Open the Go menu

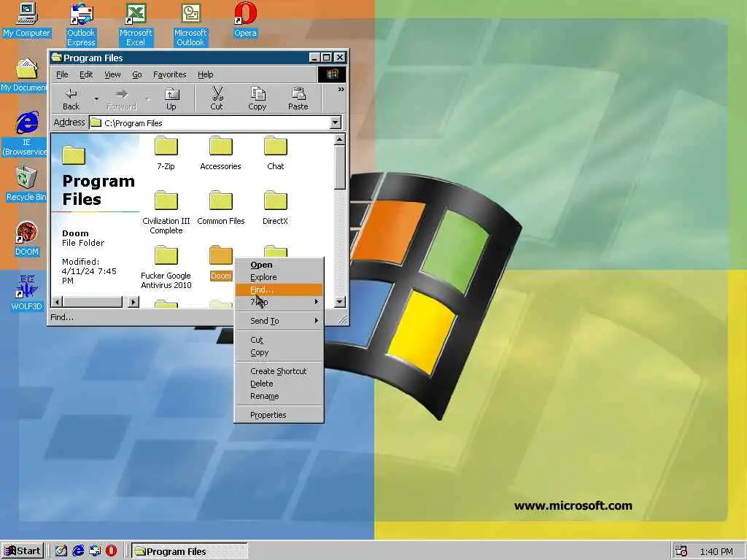point(137,74)
